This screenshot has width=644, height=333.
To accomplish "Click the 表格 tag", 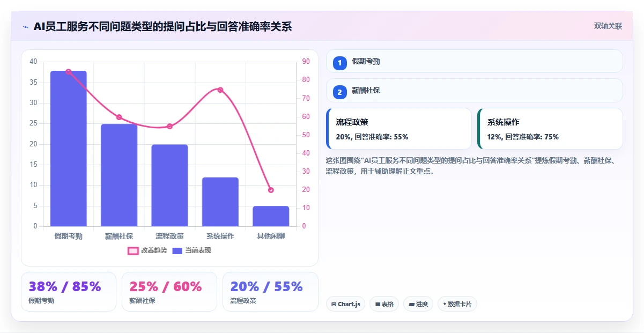I will pyautogui.click(x=384, y=304).
